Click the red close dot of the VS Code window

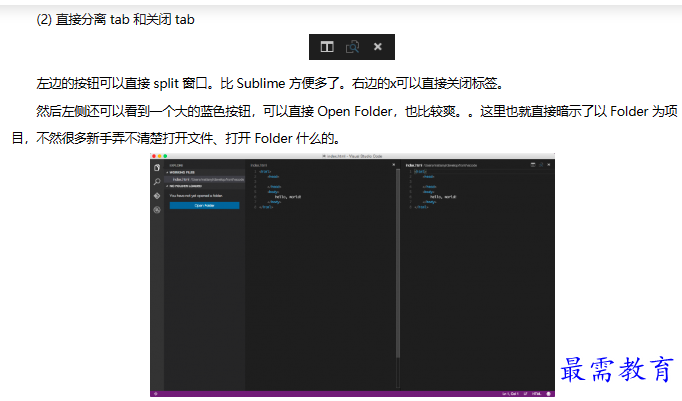(154, 156)
